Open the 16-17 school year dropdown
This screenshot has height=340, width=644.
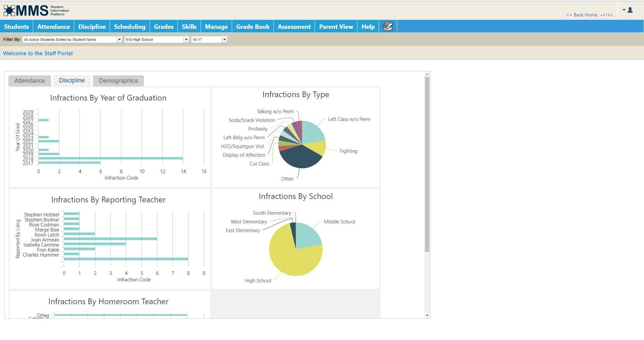(x=224, y=40)
